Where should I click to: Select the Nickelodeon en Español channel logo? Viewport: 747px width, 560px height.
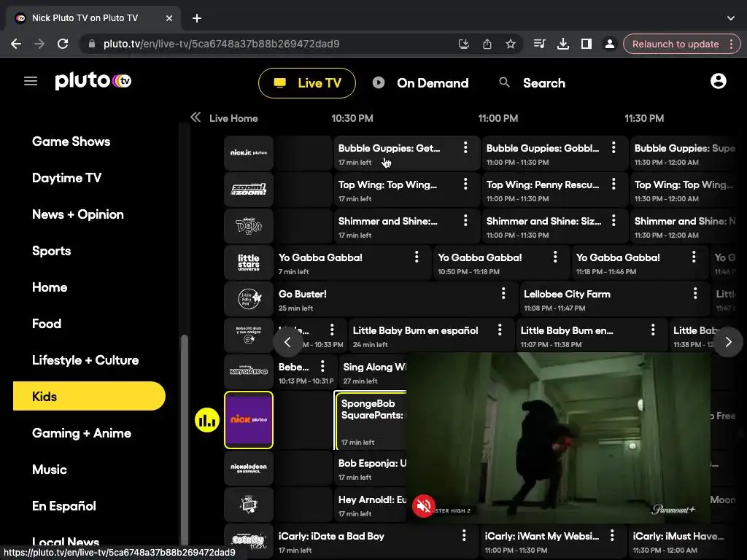pyautogui.click(x=249, y=467)
